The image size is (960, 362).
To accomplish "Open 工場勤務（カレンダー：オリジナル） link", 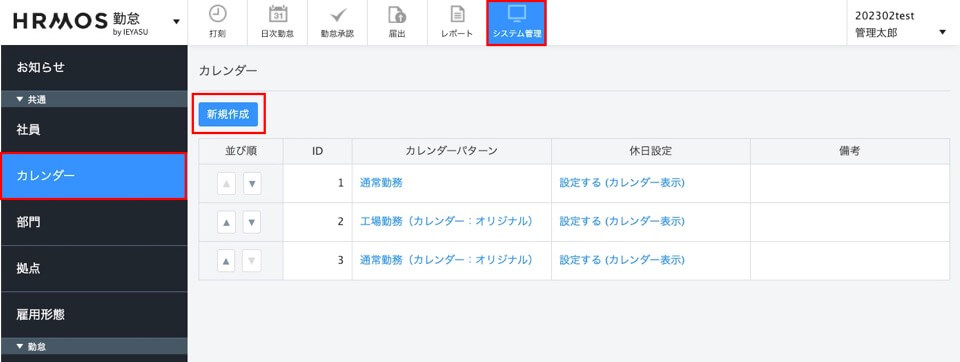I will click(446, 221).
